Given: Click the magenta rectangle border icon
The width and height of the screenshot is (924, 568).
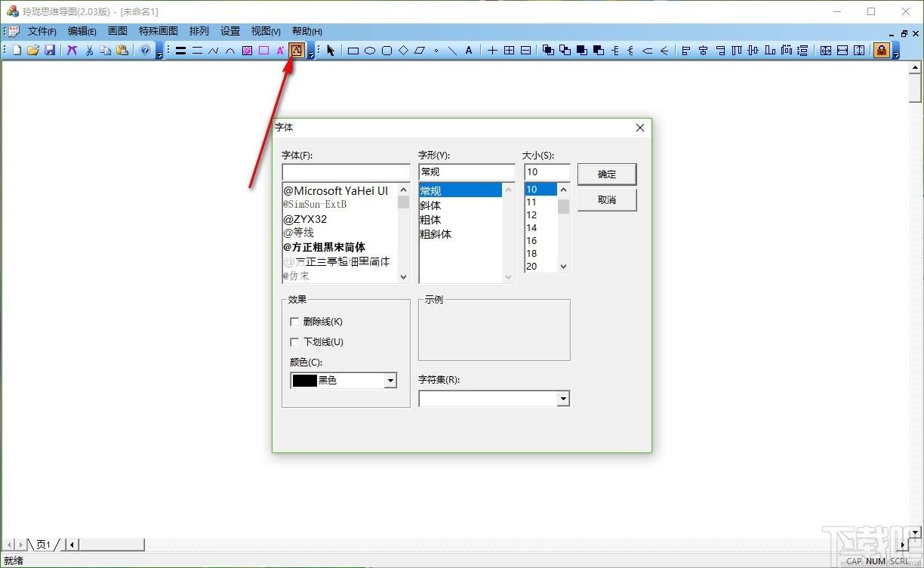Looking at the screenshot, I should (x=263, y=51).
